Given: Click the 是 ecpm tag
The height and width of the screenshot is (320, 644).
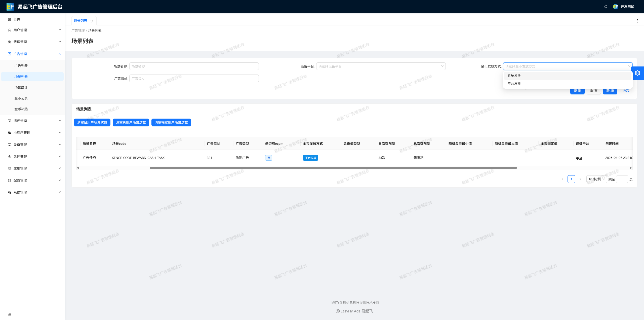Looking at the screenshot, I should point(268,158).
